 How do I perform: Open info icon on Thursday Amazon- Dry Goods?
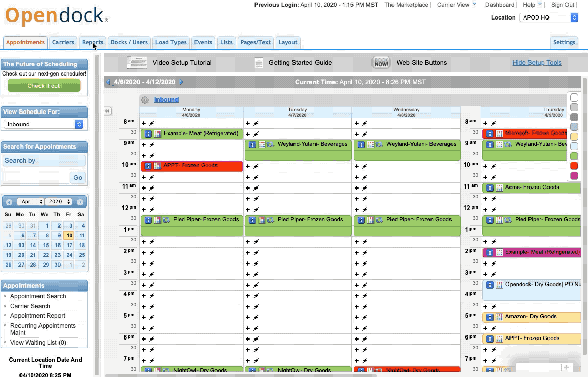point(490,317)
